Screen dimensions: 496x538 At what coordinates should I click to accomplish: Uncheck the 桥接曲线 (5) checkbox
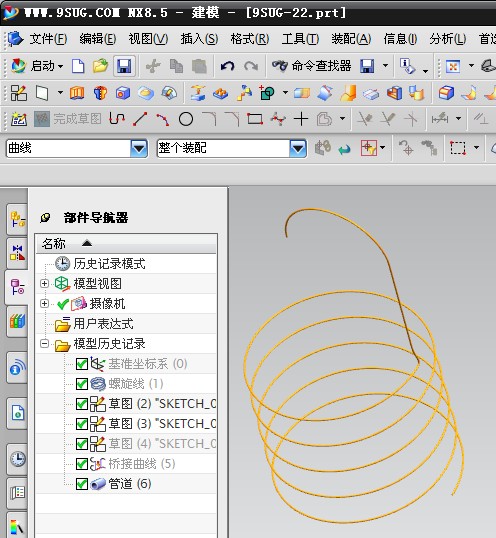(82, 464)
